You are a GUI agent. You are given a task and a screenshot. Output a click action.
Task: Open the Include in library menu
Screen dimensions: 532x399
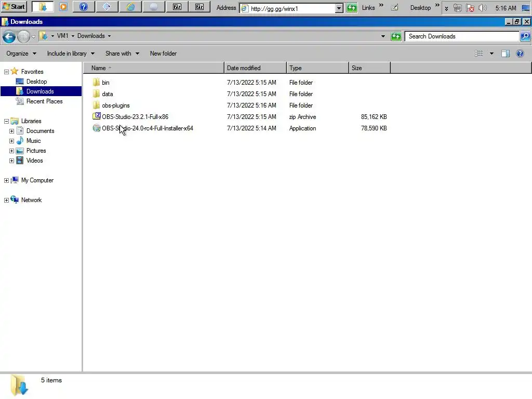click(71, 54)
